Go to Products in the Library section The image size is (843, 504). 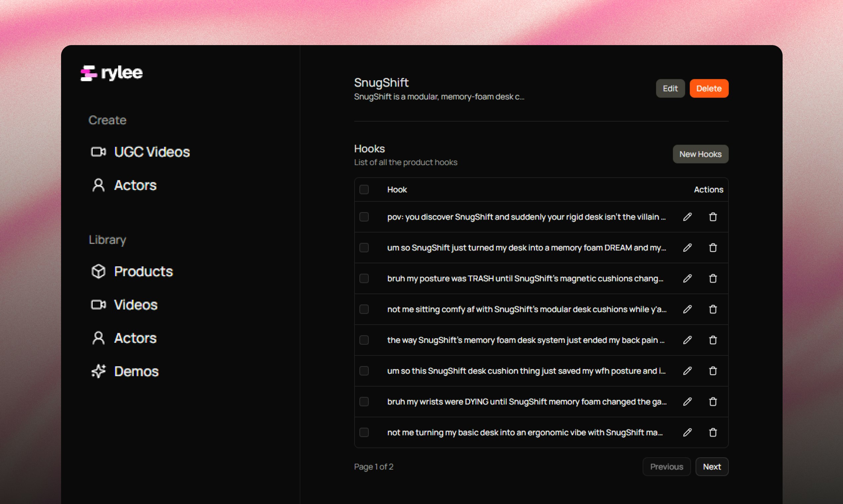coord(132,271)
